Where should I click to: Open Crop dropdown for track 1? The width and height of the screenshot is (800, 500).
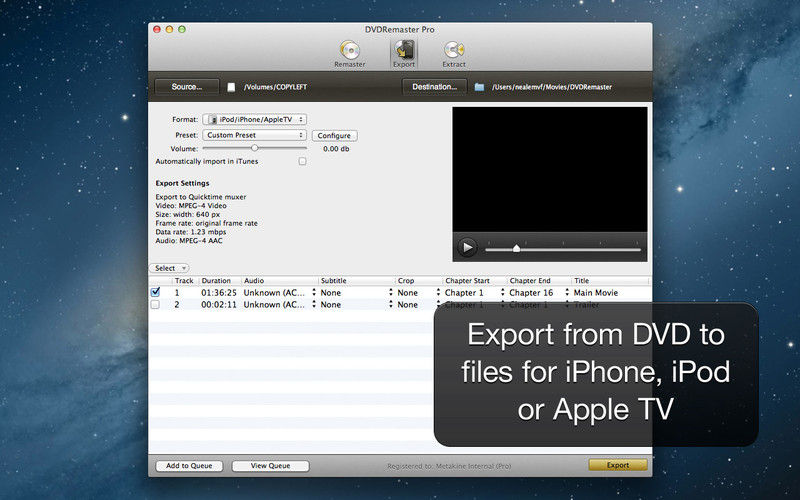coord(419,293)
